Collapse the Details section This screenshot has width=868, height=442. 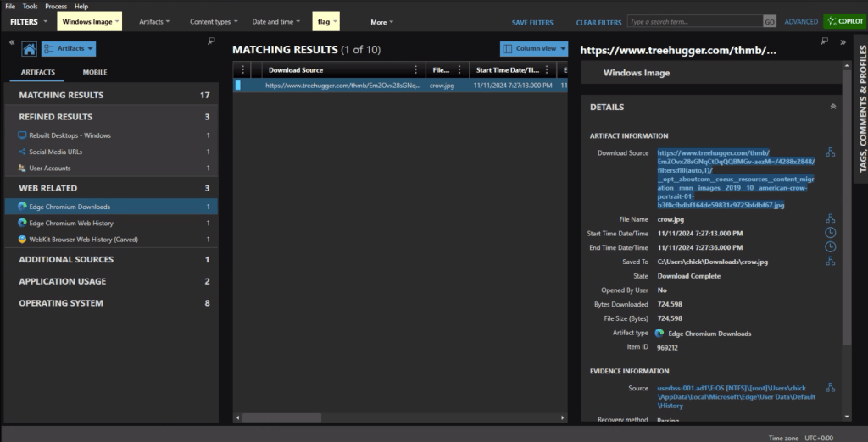(832, 108)
